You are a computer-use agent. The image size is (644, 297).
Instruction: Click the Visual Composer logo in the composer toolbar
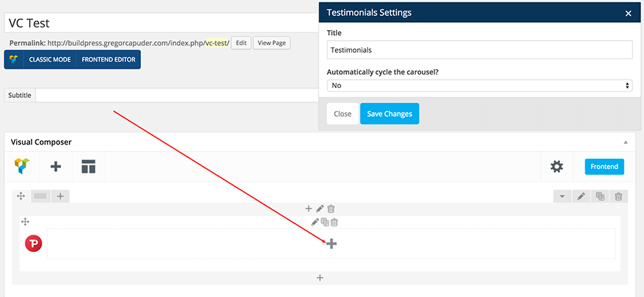pyautogui.click(x=22, y=166)
